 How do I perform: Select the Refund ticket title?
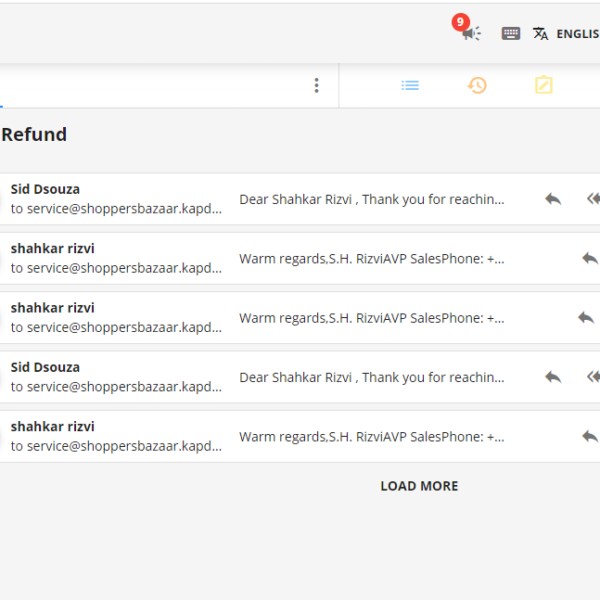[34, 134]
